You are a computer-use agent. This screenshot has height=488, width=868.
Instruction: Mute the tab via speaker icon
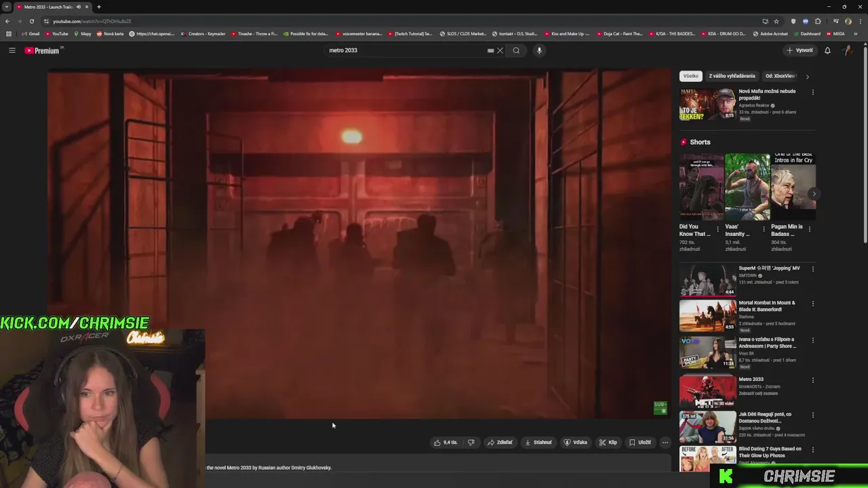[78, 7]
